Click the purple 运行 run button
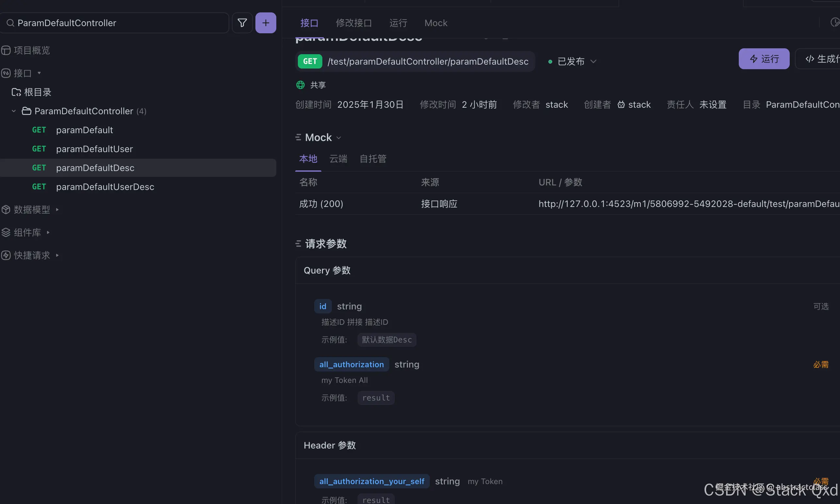Viewport: 840px width, 504px height. [x=764, y=58]
